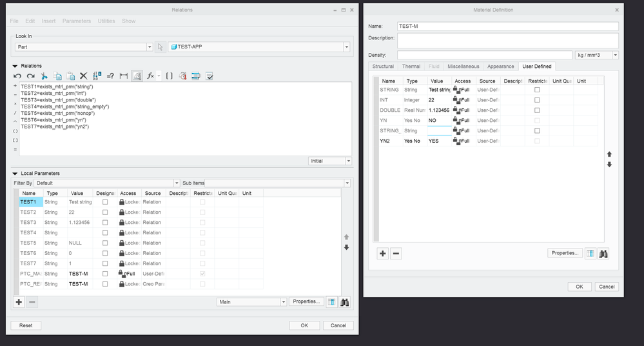
Task: Toggle the Designate checkbox for TEST1
Action: tap(105, 202)
